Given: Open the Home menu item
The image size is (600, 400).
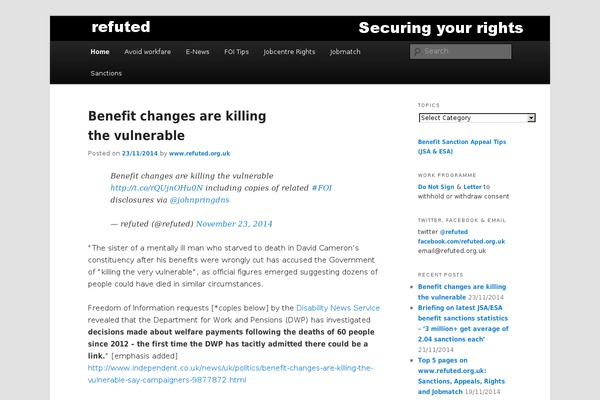Looking at the screenshot, I should (x=100, y=51).
